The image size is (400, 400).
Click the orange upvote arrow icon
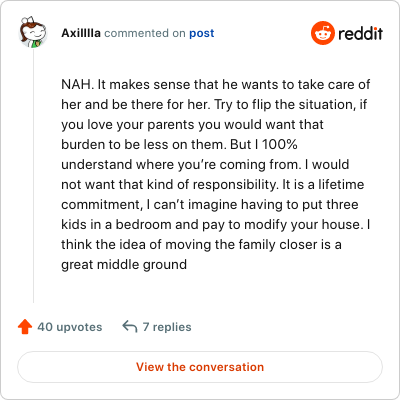(25, 327)
